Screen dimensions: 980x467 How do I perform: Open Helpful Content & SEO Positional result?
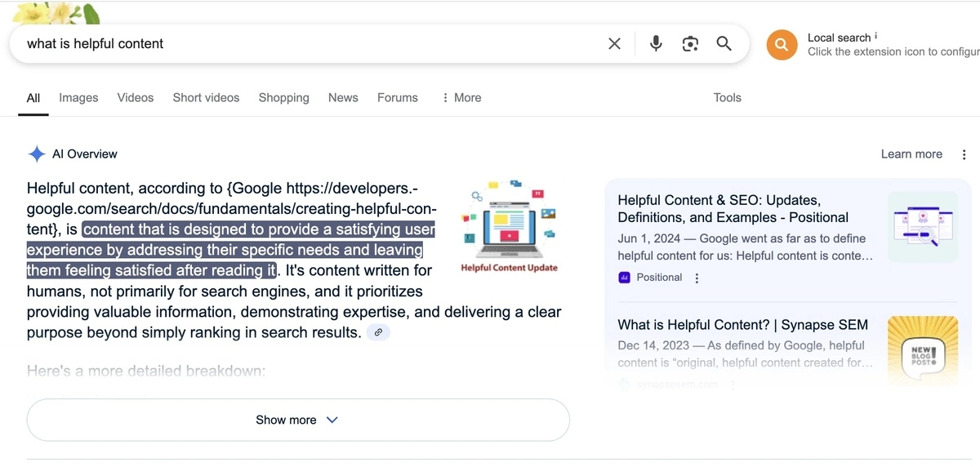733,209
